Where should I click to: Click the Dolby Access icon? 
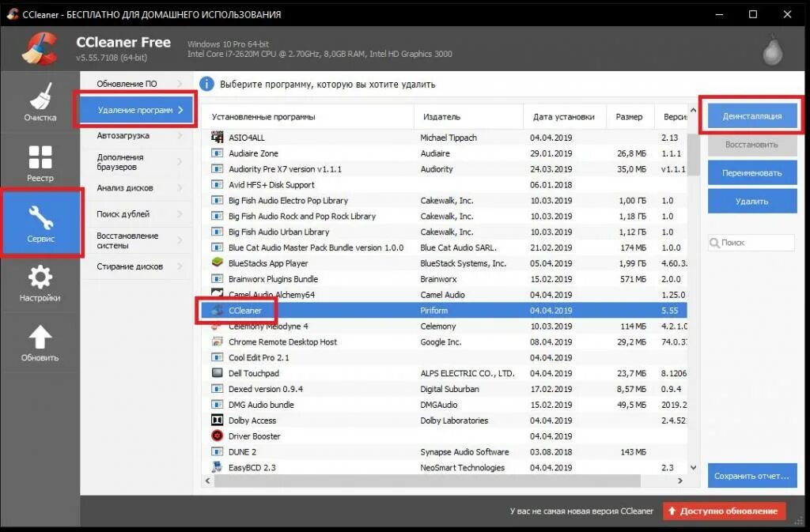point(218,420)
